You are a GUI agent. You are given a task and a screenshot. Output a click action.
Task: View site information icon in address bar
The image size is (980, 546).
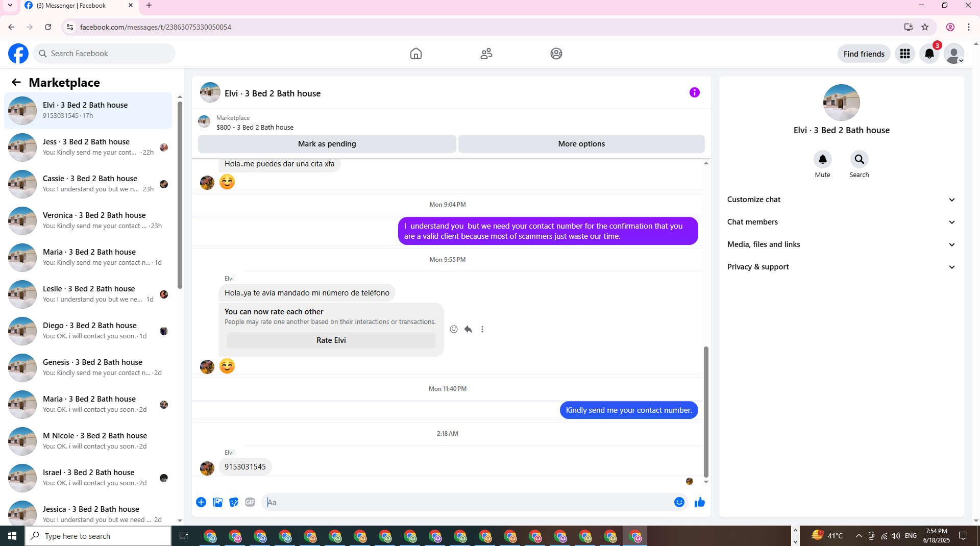70,27
